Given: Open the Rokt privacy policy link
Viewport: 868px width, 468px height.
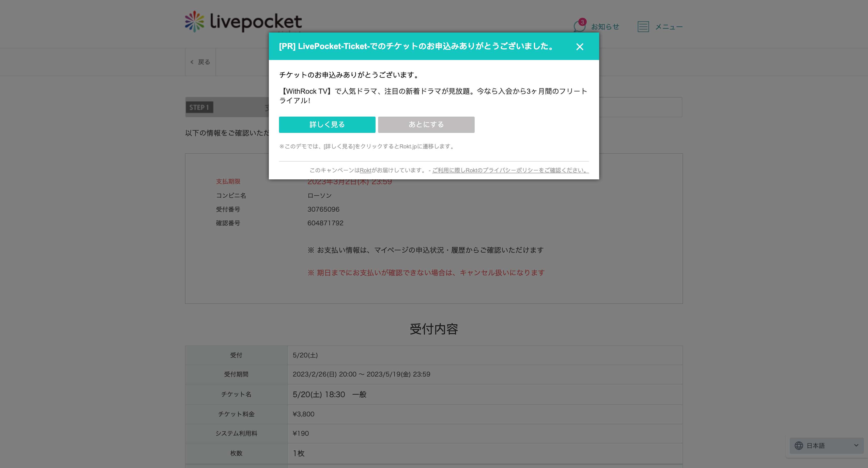Looking at the screenshot, I should coord(510,170).
